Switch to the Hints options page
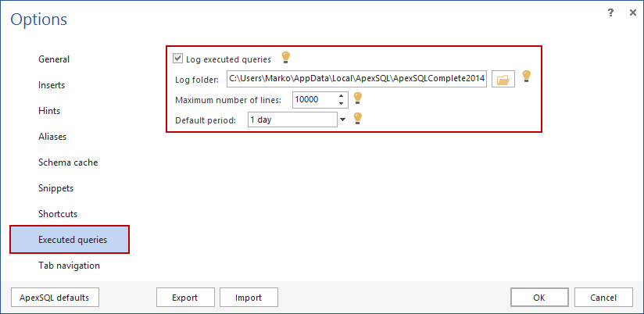644x314 pixels. click(x=49, y=111)
